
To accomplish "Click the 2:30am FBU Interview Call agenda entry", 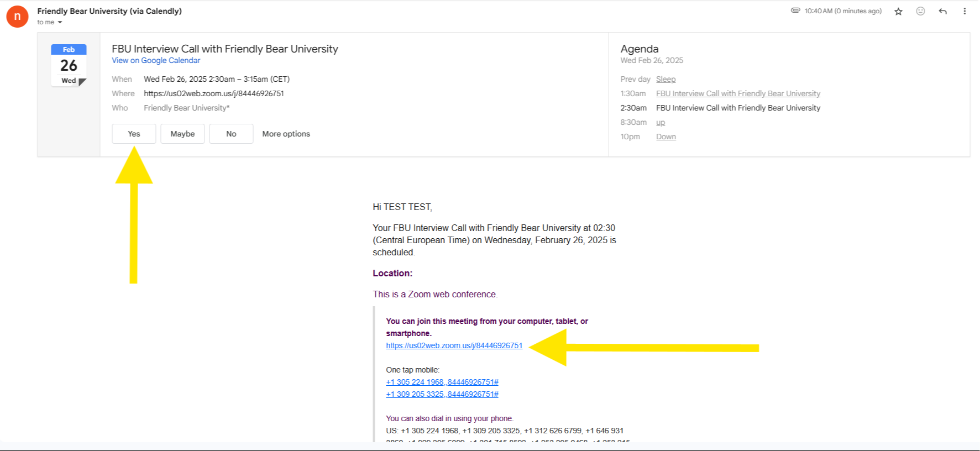I will pyautogui.click(x=738, y=108).
